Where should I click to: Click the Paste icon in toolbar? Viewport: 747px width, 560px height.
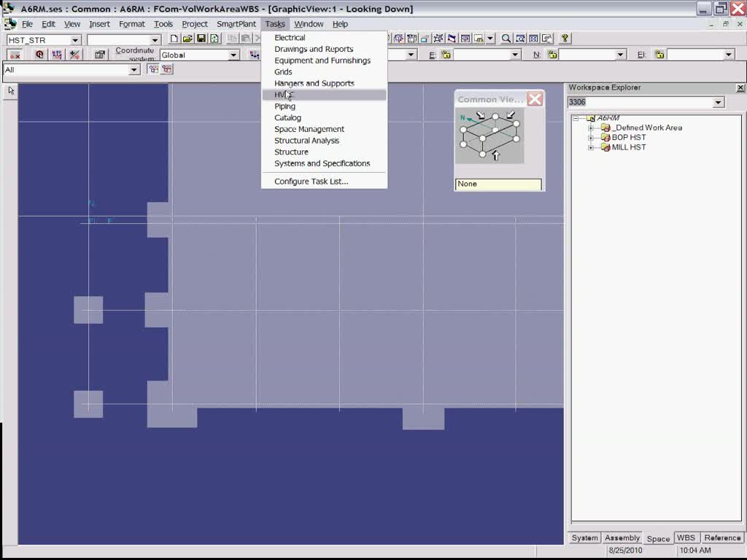coord(246,39)
